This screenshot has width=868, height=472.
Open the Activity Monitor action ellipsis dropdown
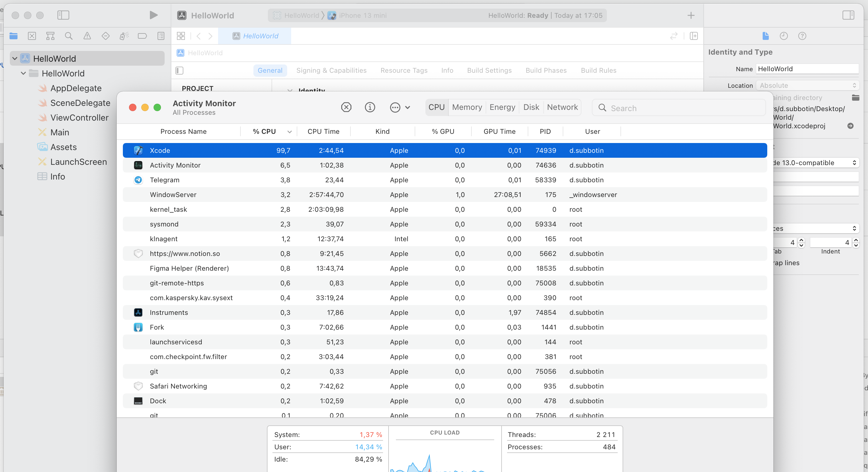tap(400, 107)
